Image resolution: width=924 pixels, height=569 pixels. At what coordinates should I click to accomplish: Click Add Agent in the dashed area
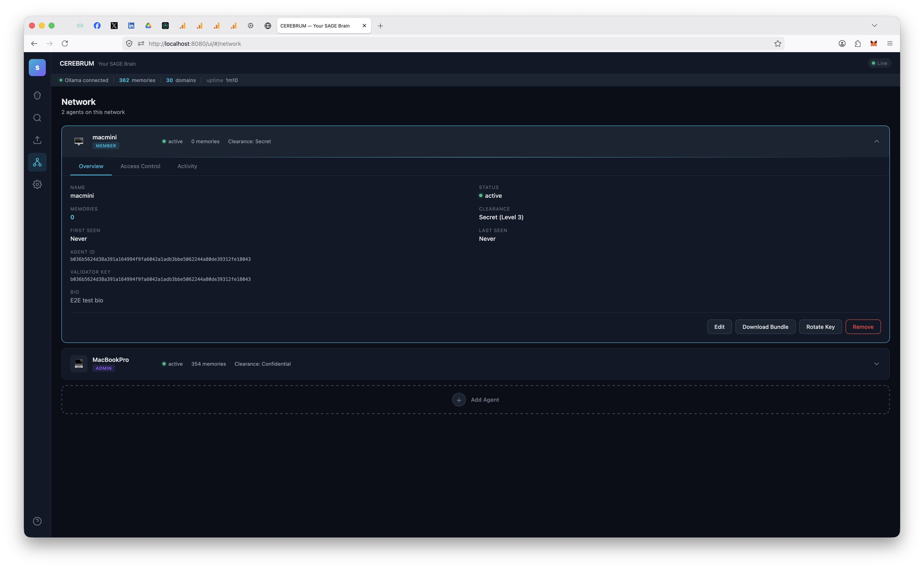coord(476,399)
